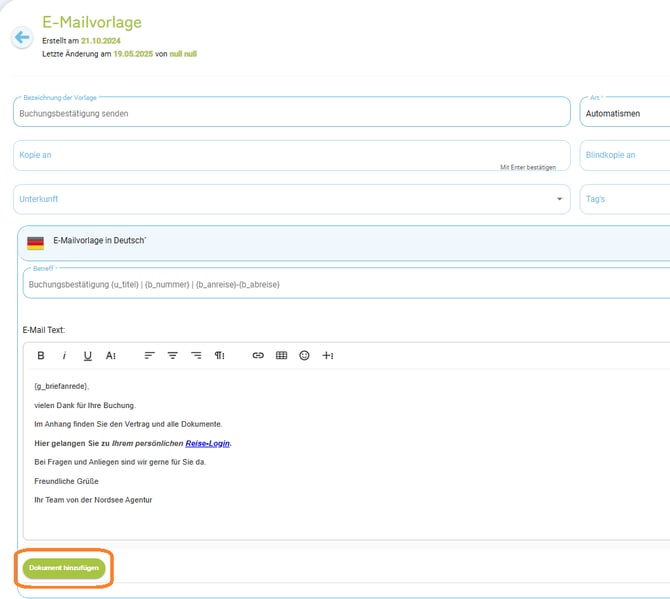Align text to the left

point(150,355)
